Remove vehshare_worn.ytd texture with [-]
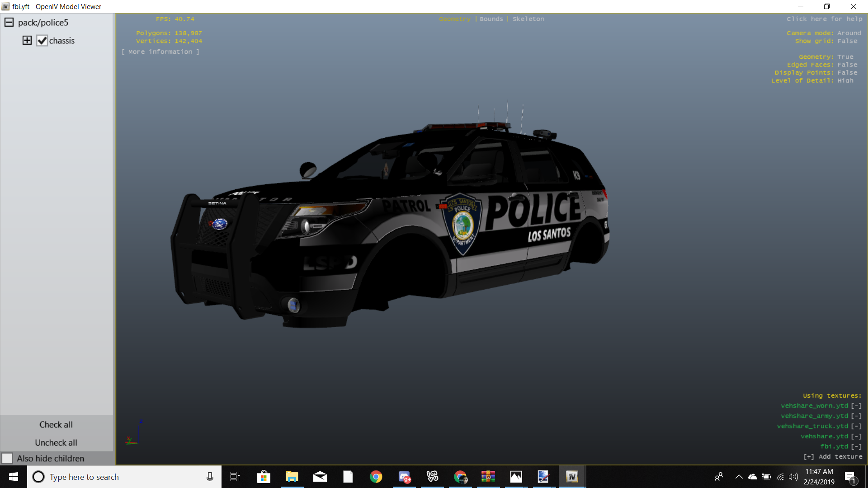The height and width of the screenshot is (488, 868). coord(856,406)
